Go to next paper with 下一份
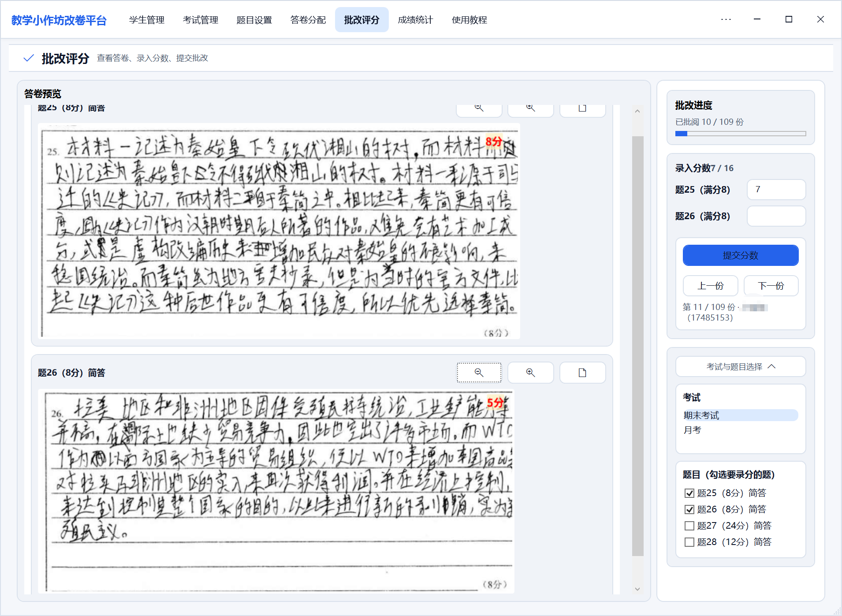The height and width of the screenshot is (616, 842). (x=771, y=286)
